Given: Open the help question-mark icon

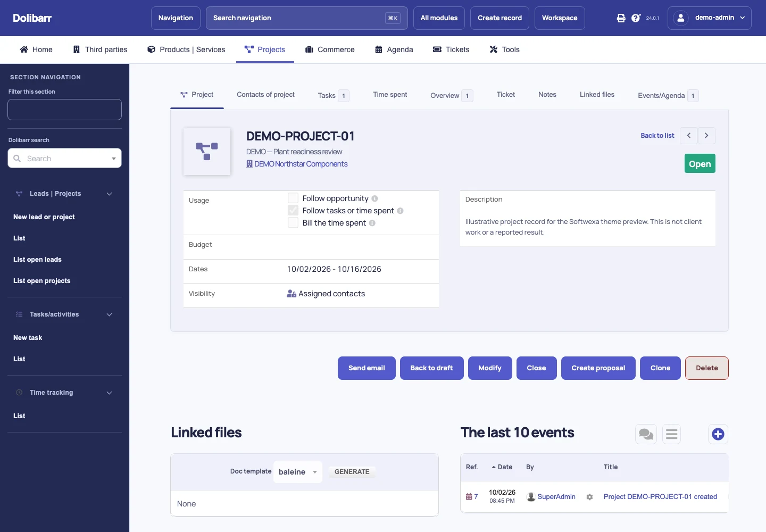Looking at the screenshot, I should [636, 18].
